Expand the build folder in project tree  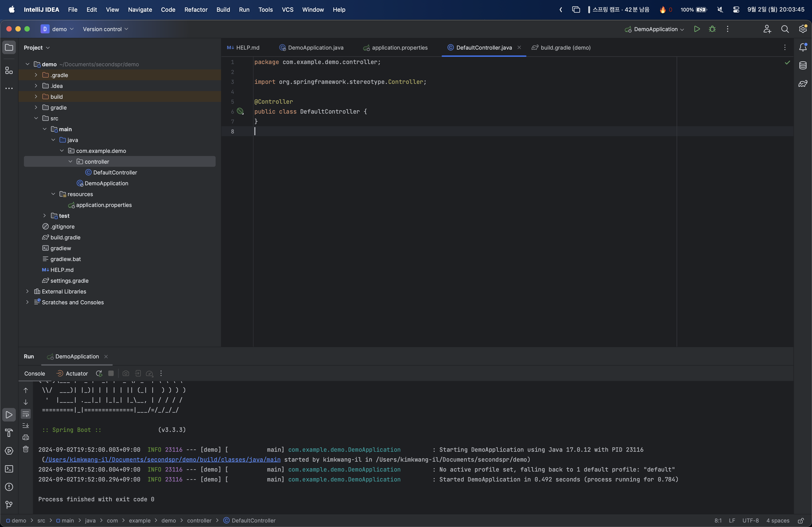pyautogui.click(x=36, y=97)
